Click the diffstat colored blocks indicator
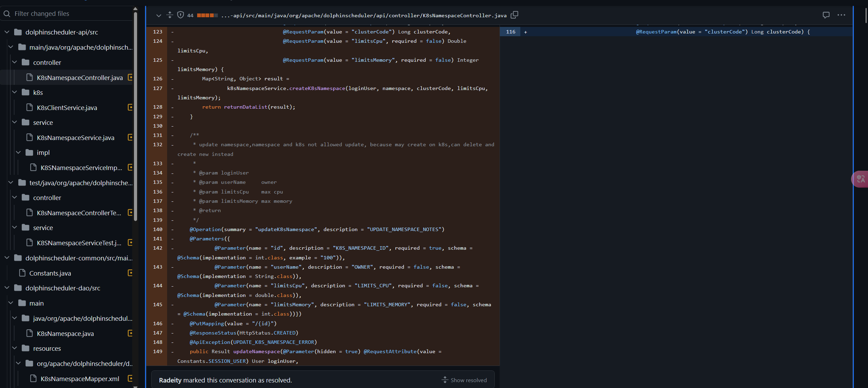868x388 pixels. (x=207, y=15)
